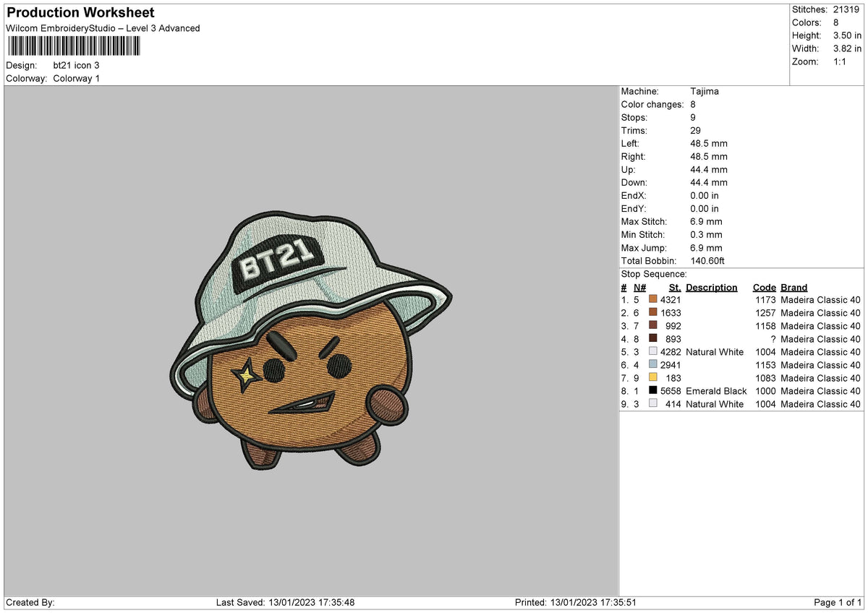Click the light blue swatch for code 1153

653,365
